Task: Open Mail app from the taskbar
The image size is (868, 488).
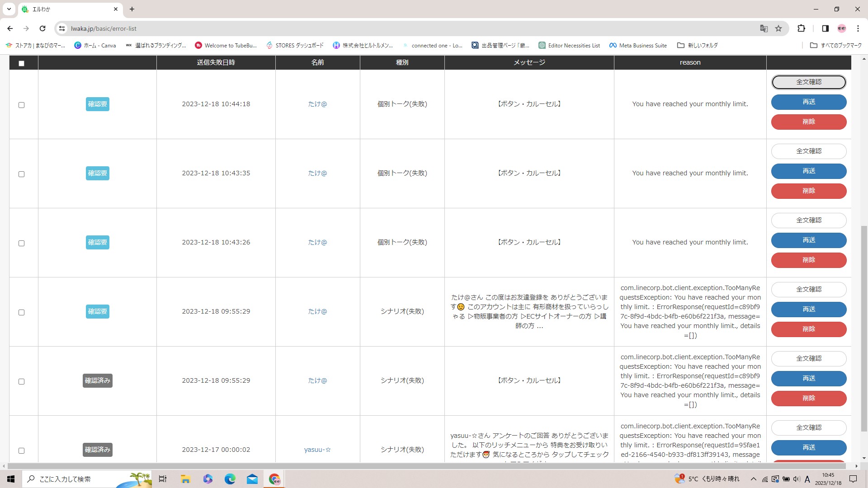Action: tap(252, 479)
